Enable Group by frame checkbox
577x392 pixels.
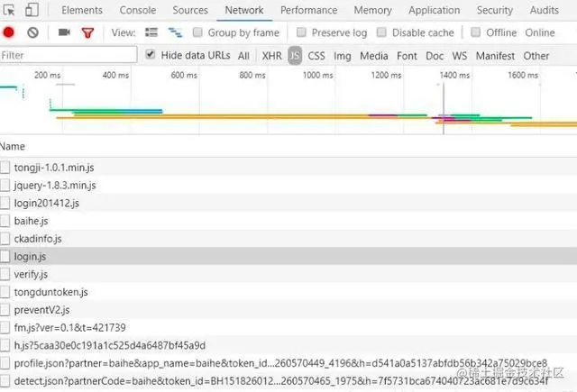point(197,32)
